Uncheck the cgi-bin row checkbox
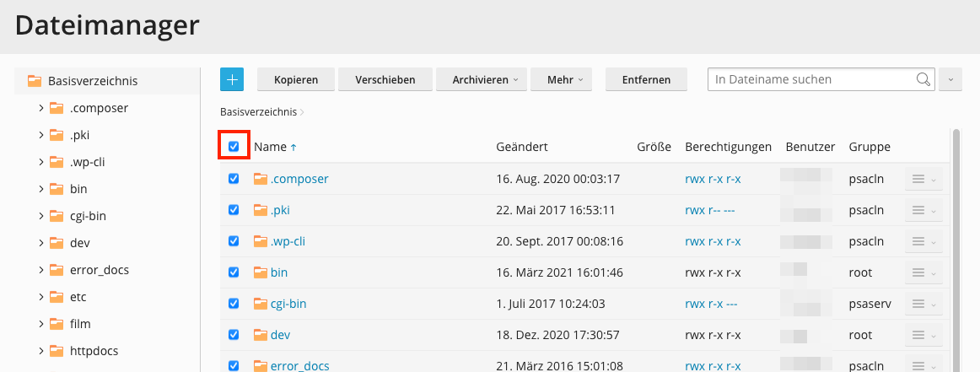Screen dimensions: 980x372 click(x=234, y=304)
